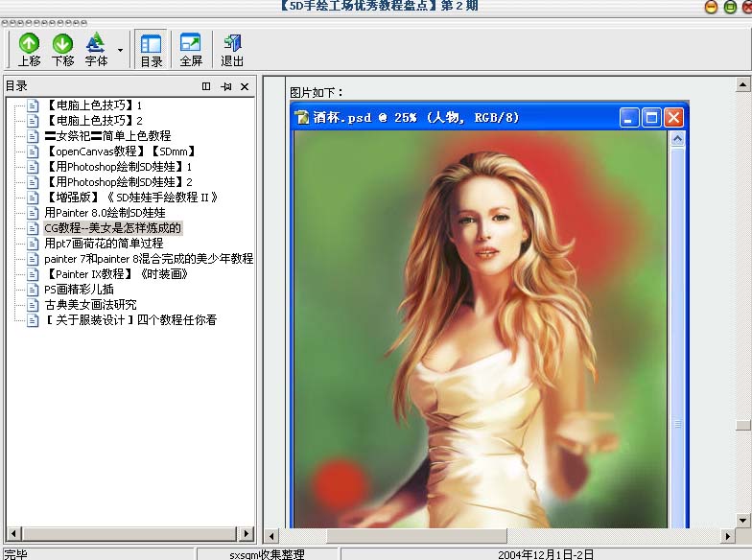This screenshot has height=560, width=752.
Task: Select CG教程--美女是怎样炼成的 entry
Action: coord(113,228)
